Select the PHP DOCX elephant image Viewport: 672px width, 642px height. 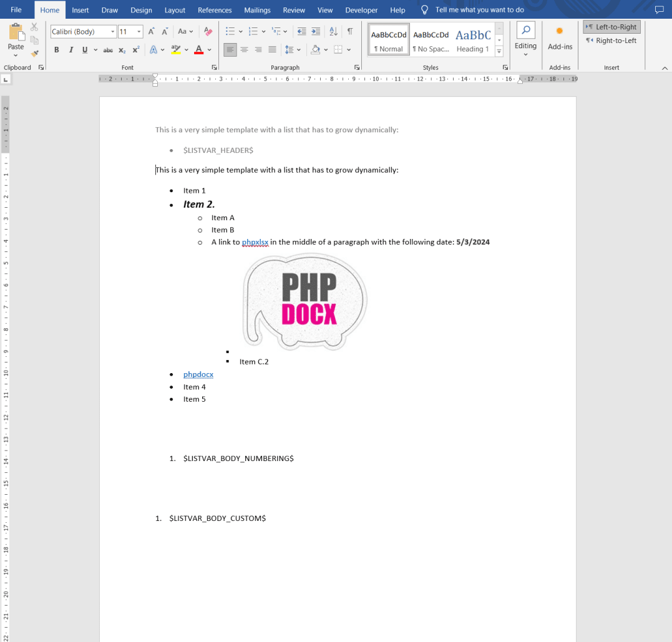click(305, 301)
